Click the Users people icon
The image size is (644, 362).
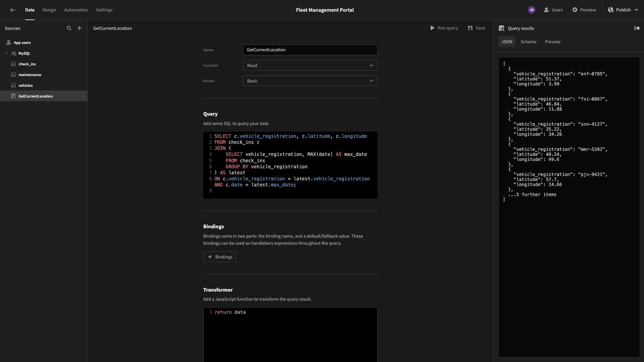(x=546, y=10)
